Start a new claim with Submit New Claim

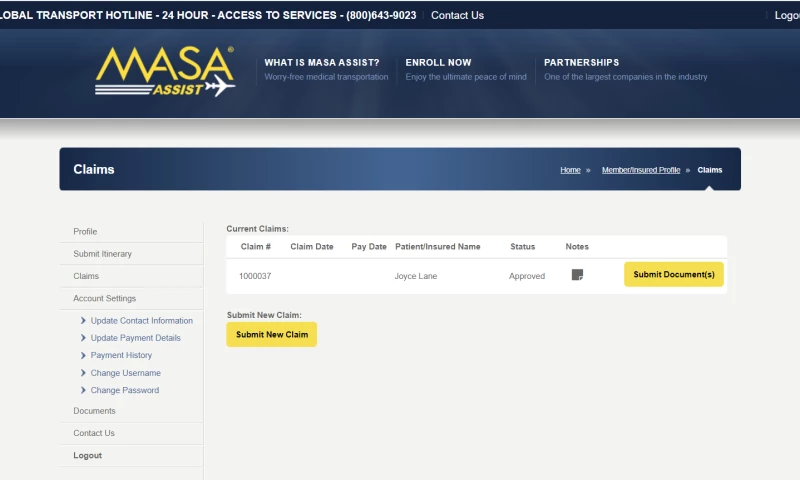271,335
